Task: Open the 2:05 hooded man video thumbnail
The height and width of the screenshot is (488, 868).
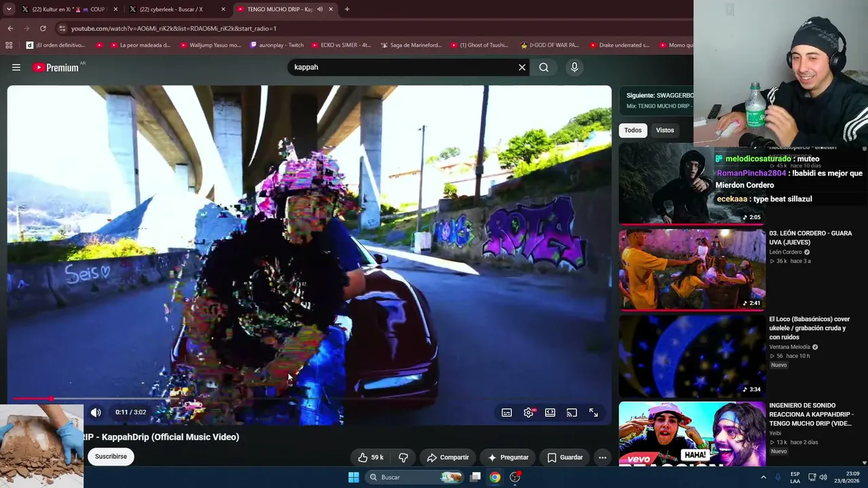Action: tap(692, 183)
